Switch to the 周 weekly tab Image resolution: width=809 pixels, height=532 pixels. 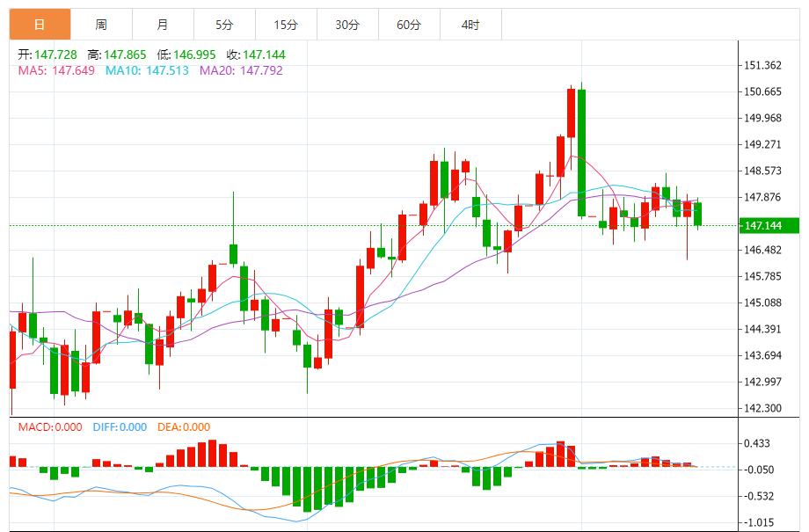coord(101,25)
